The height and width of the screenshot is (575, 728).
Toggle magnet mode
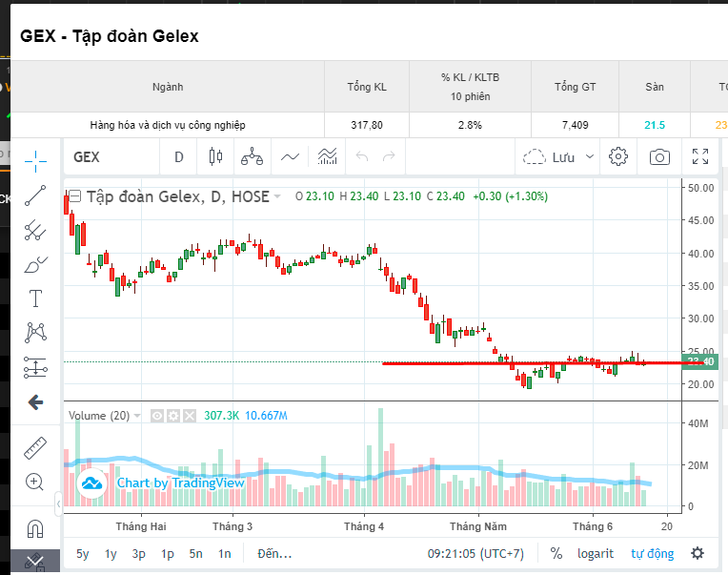click(35, 528)
